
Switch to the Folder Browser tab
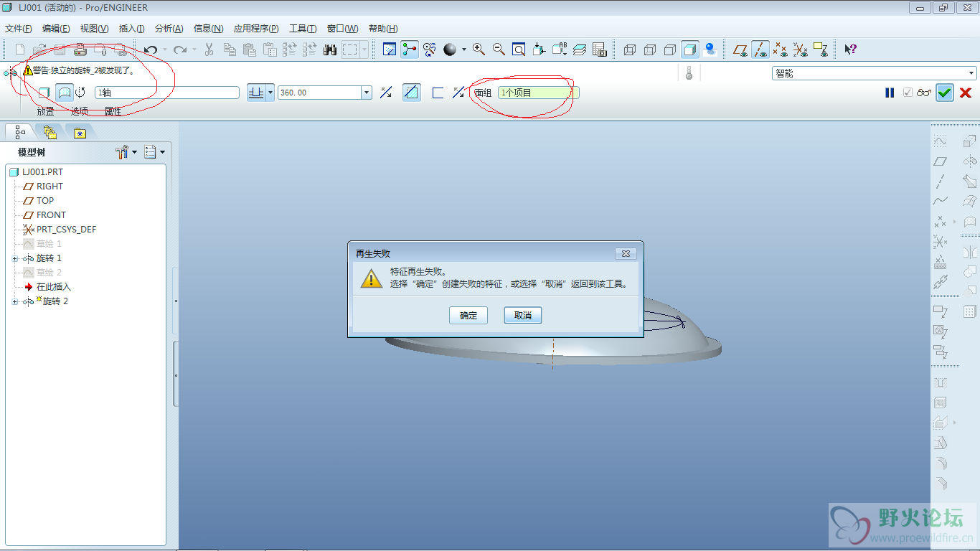pos(50,132)
